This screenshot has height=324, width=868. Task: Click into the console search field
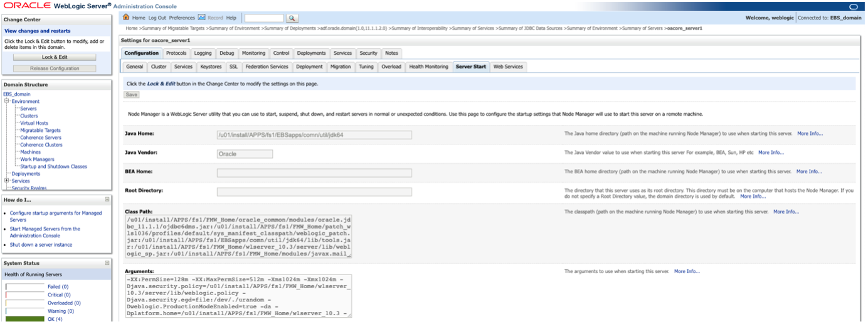[263, 18]
